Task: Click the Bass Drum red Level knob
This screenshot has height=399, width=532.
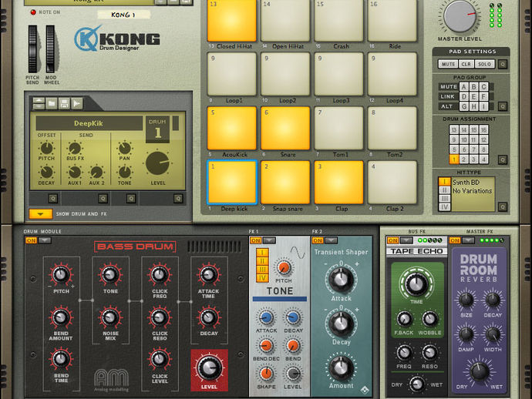Action: coord(209,368)
